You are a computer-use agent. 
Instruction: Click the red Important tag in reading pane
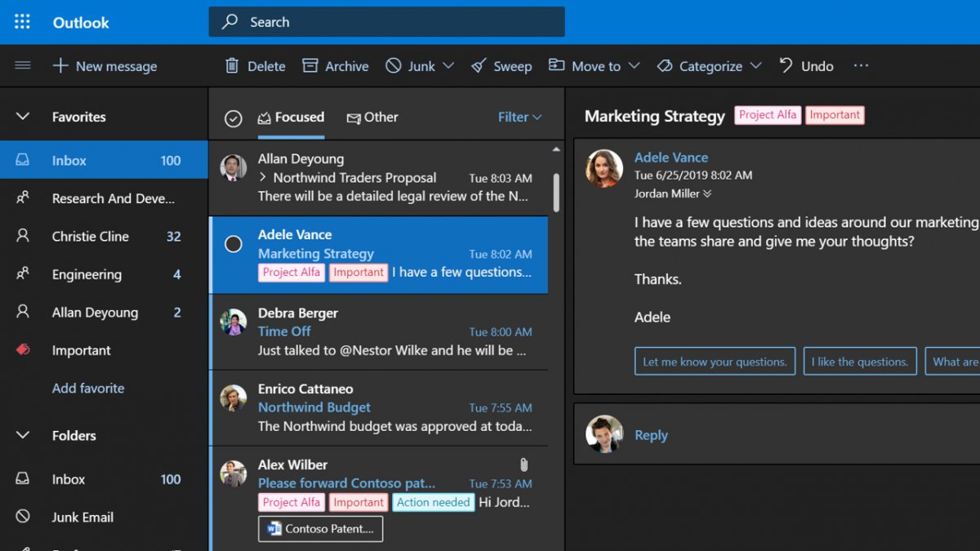click(x=835, y=115)
